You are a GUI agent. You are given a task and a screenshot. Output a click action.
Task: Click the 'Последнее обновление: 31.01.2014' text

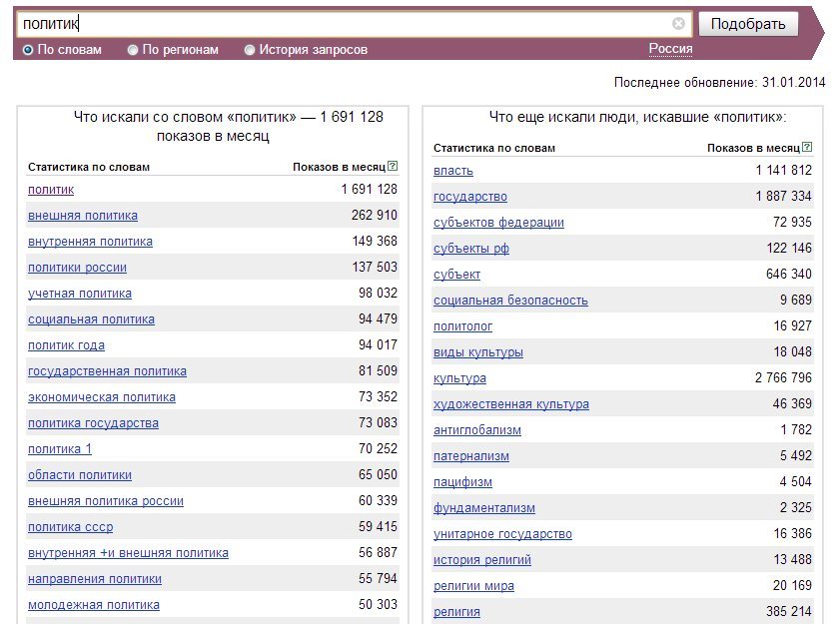(719, 83)
